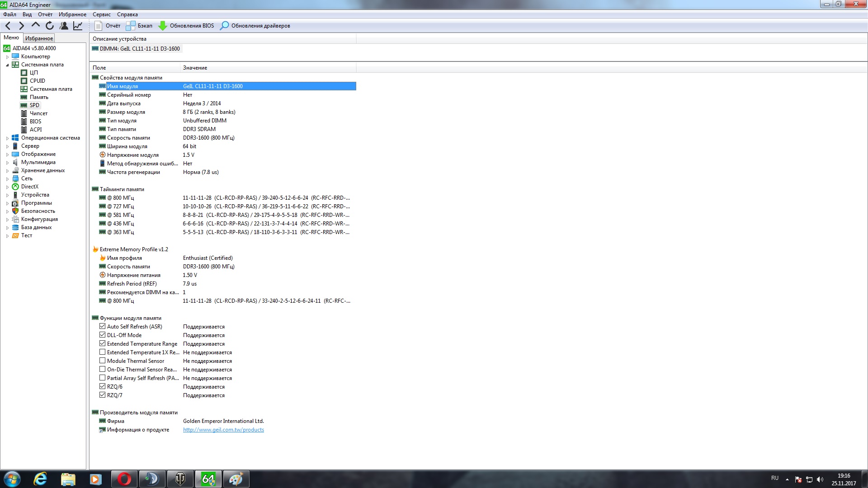Open the Вид menu
The width and height of the screenshot is (868, 488).
(x=27, y=14)
